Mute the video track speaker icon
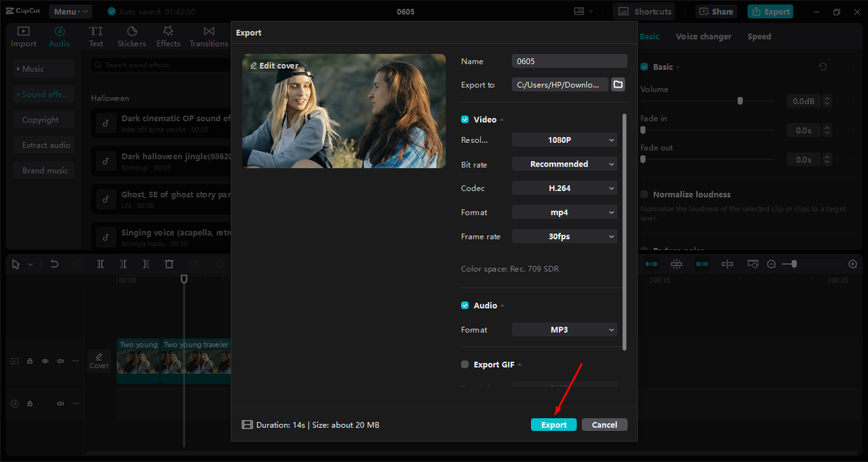This screenshot has height=462, width=868. [x=60, y=361]
